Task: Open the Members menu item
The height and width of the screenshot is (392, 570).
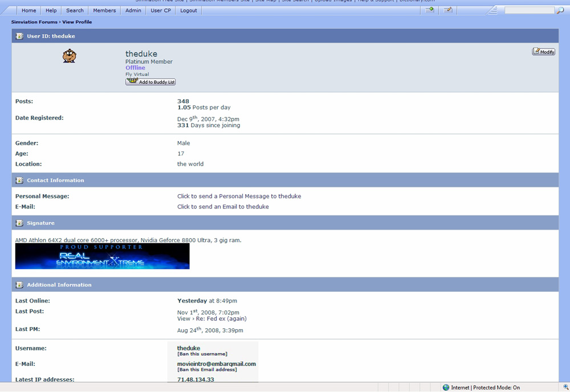Action: coord(104,10)
